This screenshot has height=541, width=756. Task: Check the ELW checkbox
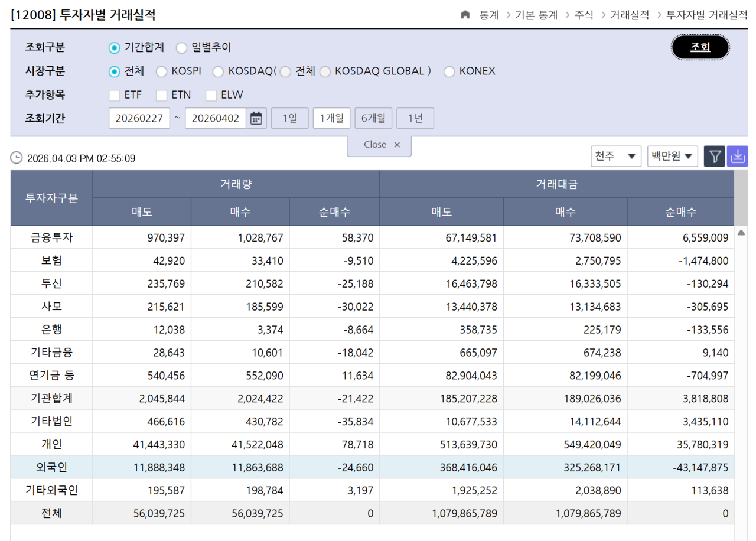coord(211,95)
